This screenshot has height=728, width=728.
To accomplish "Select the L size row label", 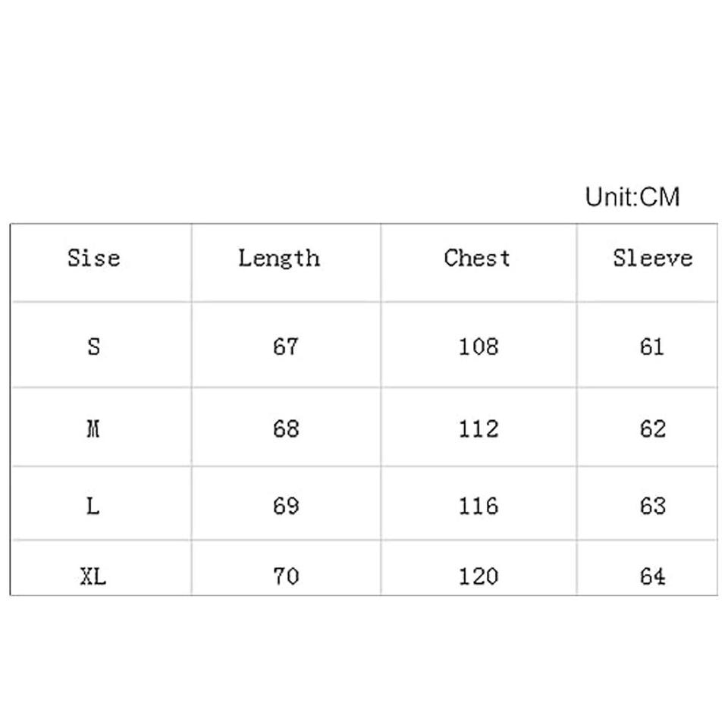I will pos(93,506).
